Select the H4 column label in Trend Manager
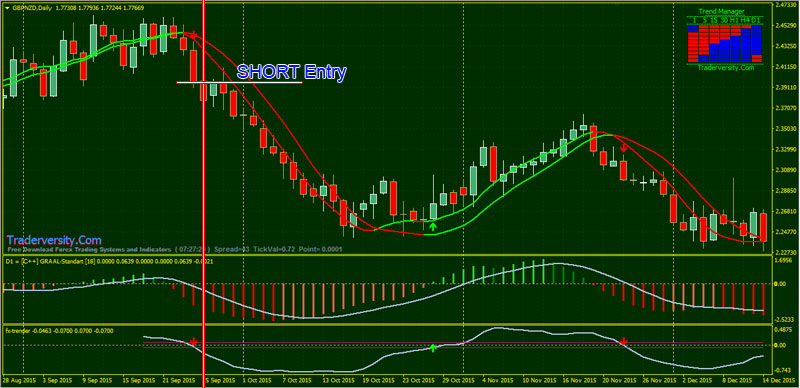This screenshot has width=800, height=388. (744, 20)
